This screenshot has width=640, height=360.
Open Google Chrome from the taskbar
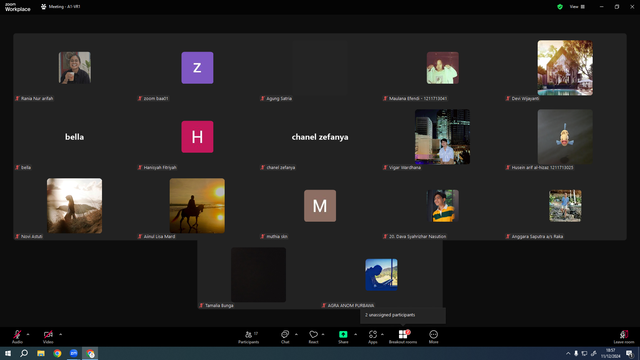(x=57, y=353)
